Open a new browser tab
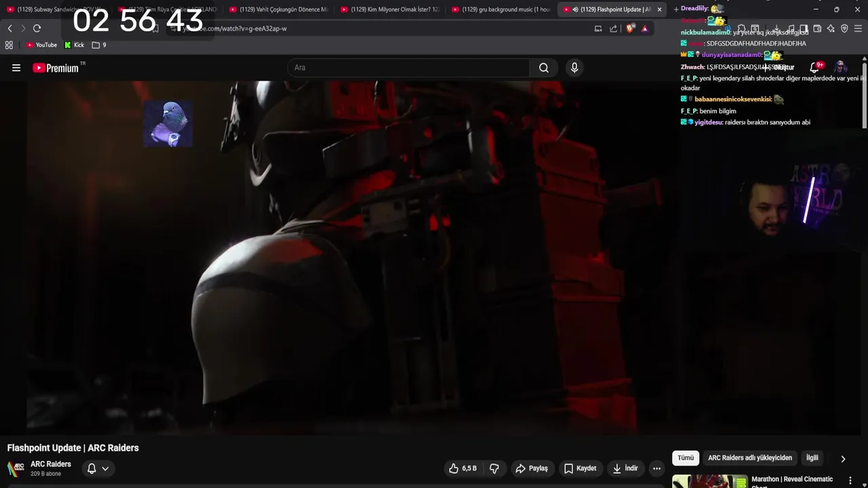The width and height of the screenshot is (868, 488). pyautogui.click(x=675, y=9)
